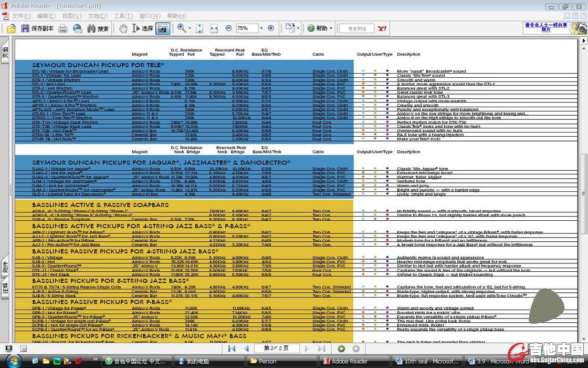
Task: Click the page number field 第2/2页
Action: pyautogui.click(x=276, y=349)
